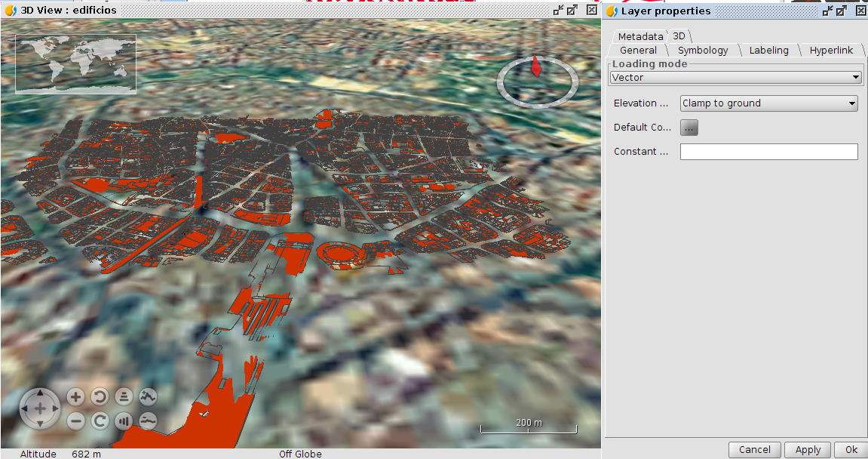Click the zoom in plus button
Screen dimensions: 868x459
(75, 396)
